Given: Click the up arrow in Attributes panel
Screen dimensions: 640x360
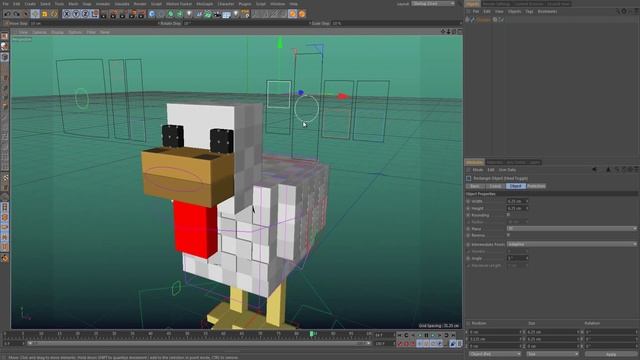Looking at the screenshot, I should [608, 169].
